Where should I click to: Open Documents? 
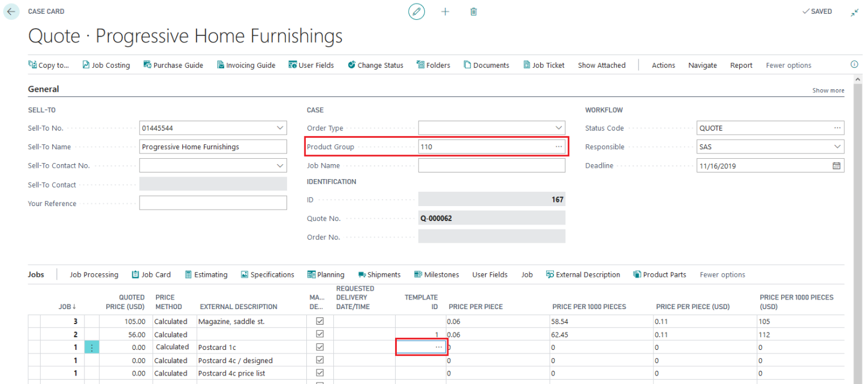486,65
